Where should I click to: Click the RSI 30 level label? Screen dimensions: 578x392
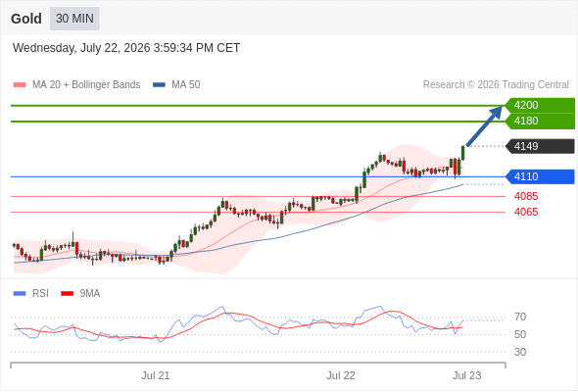(520, 352)
